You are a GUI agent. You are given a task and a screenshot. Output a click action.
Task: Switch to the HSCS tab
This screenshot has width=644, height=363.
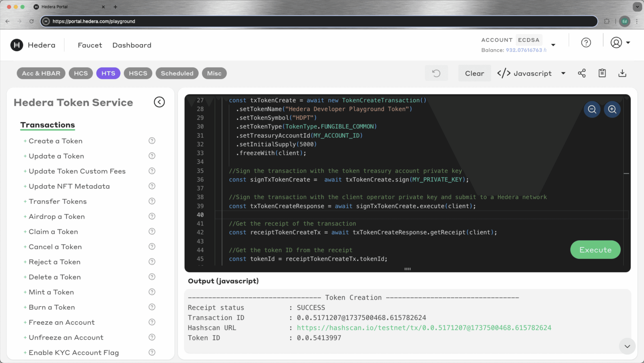click(x=138, y=73)
